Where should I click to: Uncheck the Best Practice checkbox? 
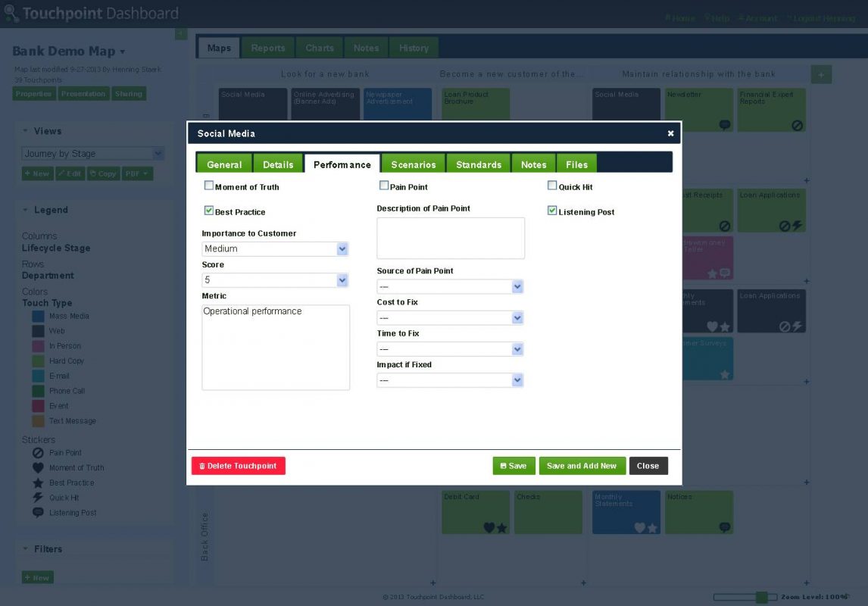coord(209,212)
